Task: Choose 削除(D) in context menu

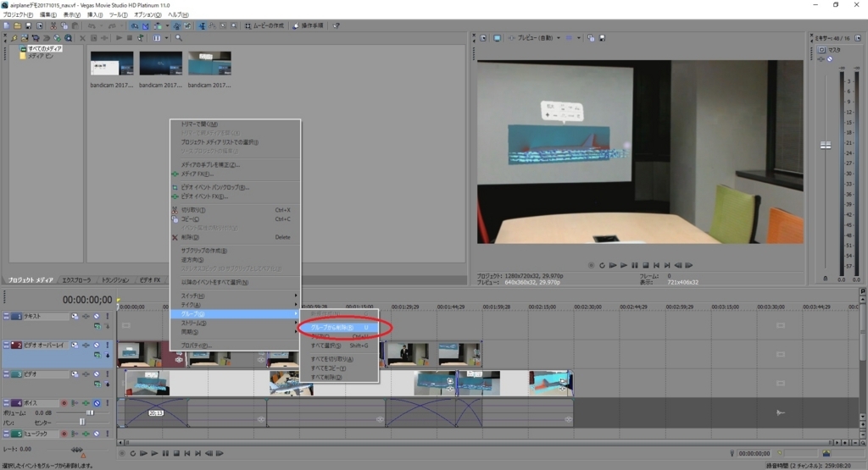Action: pyautogui.click(x=236, y=237)
